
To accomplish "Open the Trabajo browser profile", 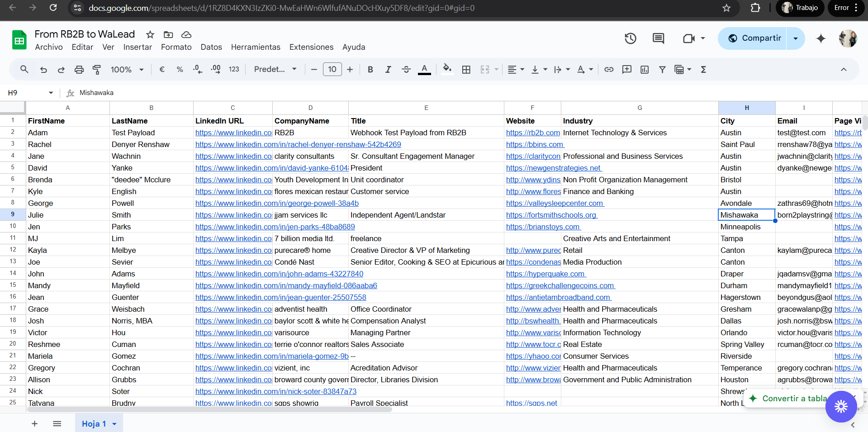I will pos(800,8).
